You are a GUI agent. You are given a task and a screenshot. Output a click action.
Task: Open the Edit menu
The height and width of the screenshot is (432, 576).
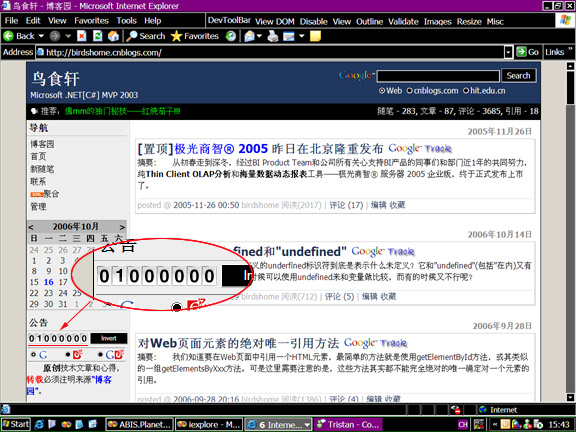pyautogui.click(x=33, y=21)
